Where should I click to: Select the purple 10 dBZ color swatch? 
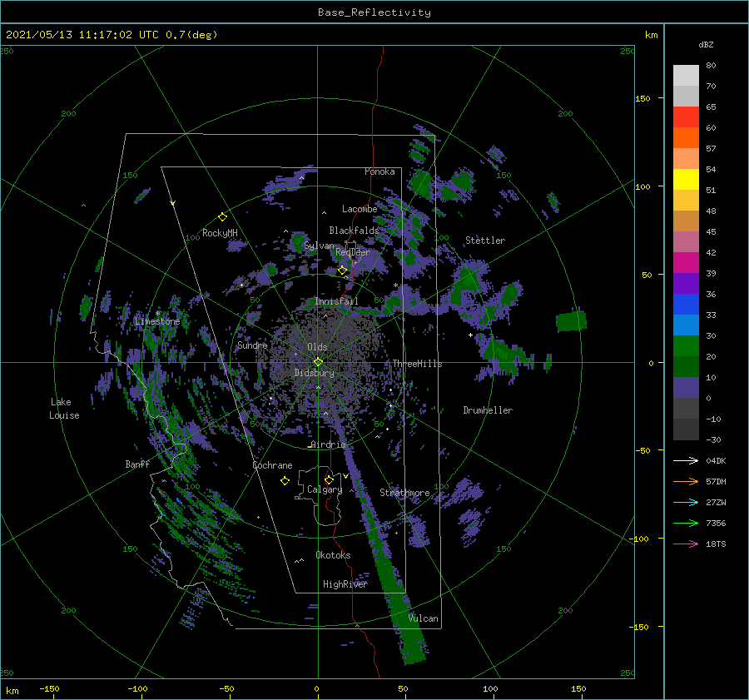pos(686,388)
